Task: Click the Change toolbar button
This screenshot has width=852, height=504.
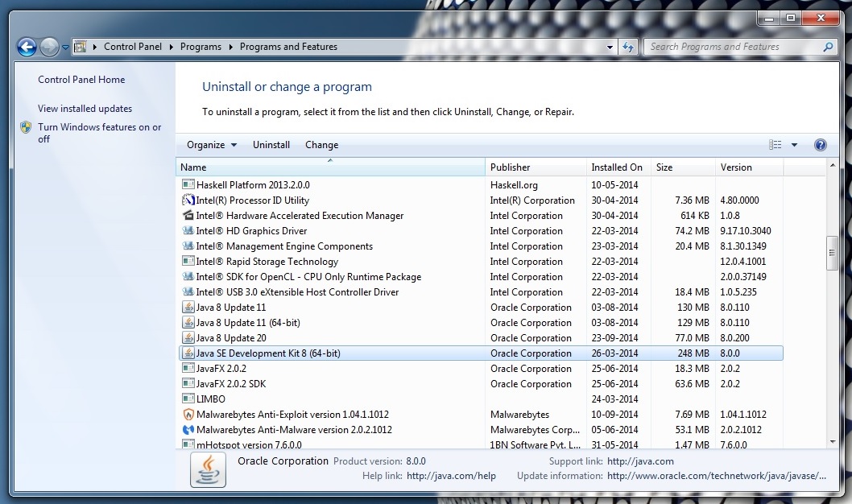Action: 321,144
